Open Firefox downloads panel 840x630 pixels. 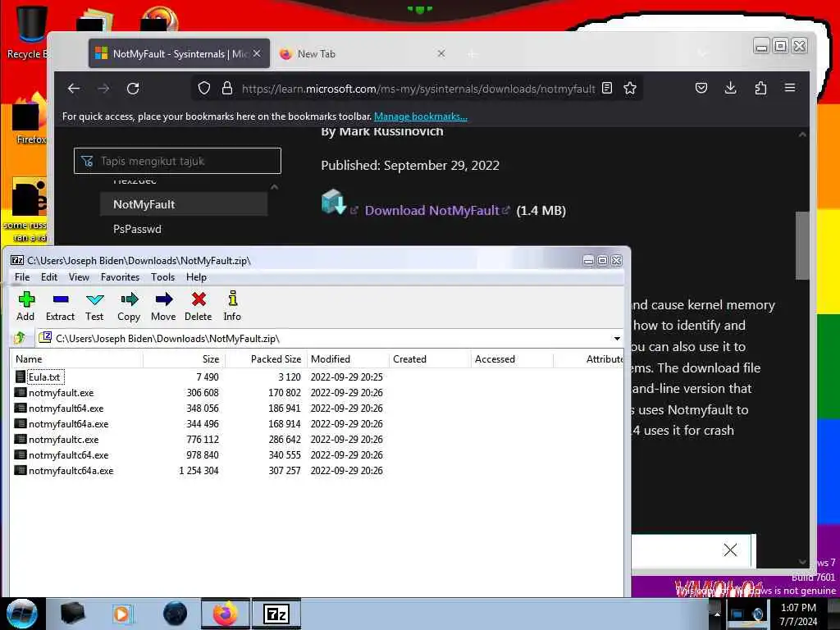pyautogui.click(x=731, y=88)
